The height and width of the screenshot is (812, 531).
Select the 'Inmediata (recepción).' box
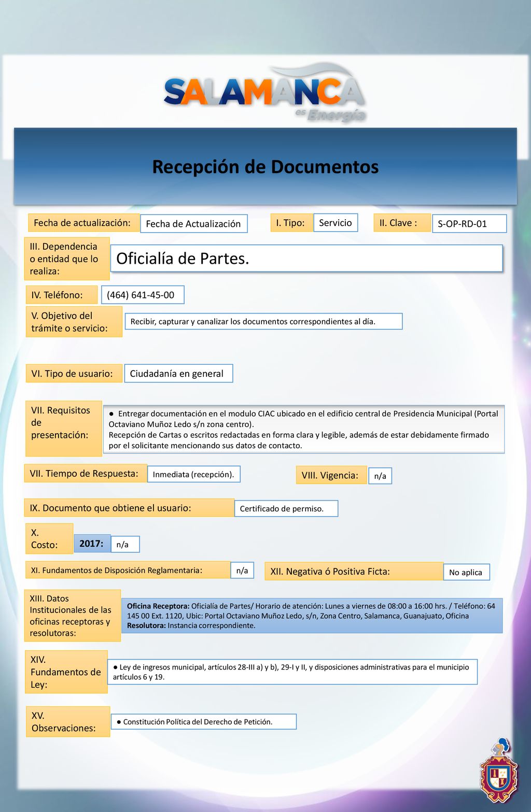click(194, 474)
